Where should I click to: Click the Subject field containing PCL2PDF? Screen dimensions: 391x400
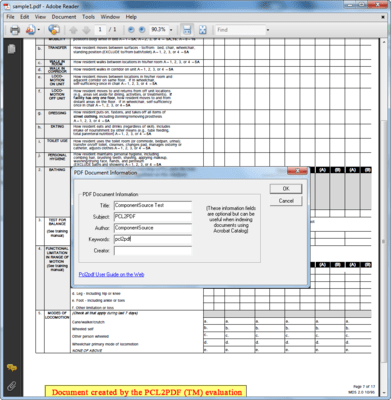[x=153, y=217]
